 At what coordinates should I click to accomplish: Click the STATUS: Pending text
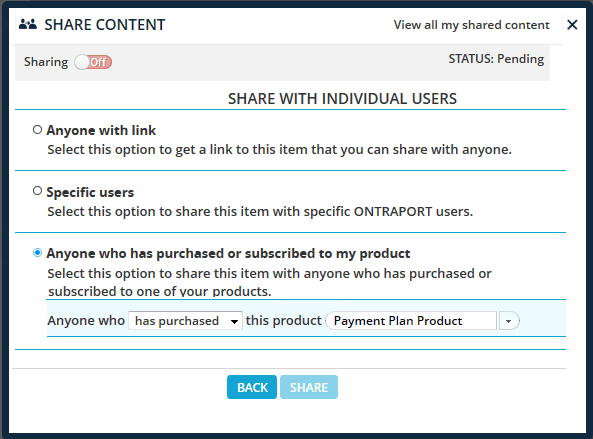point(496,59)
